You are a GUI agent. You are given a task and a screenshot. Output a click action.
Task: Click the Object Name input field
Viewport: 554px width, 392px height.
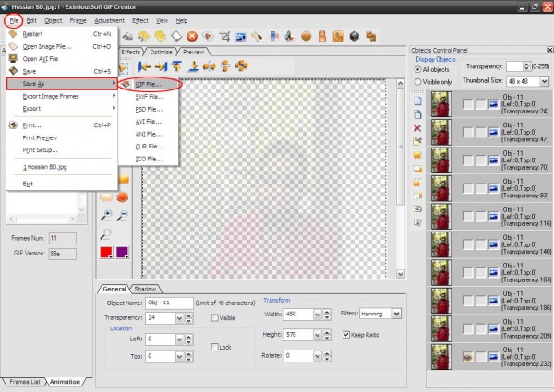click(x=165, y=303)
